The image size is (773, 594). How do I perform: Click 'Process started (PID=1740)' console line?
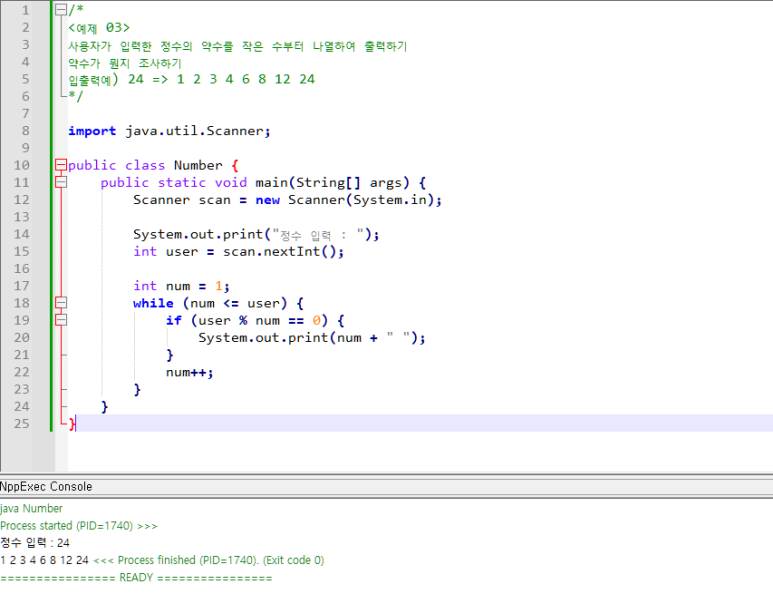(x=67, y=525)
